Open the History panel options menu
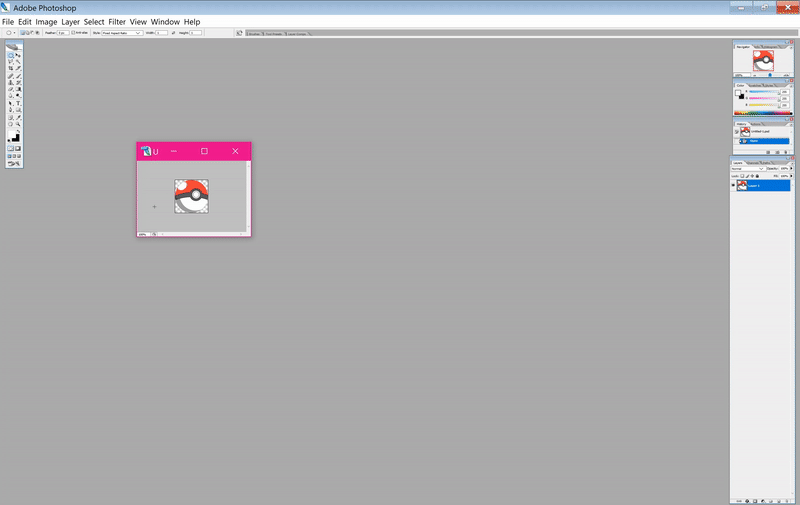The height and width of the screenshot is (505, 800). click(791, 125)
